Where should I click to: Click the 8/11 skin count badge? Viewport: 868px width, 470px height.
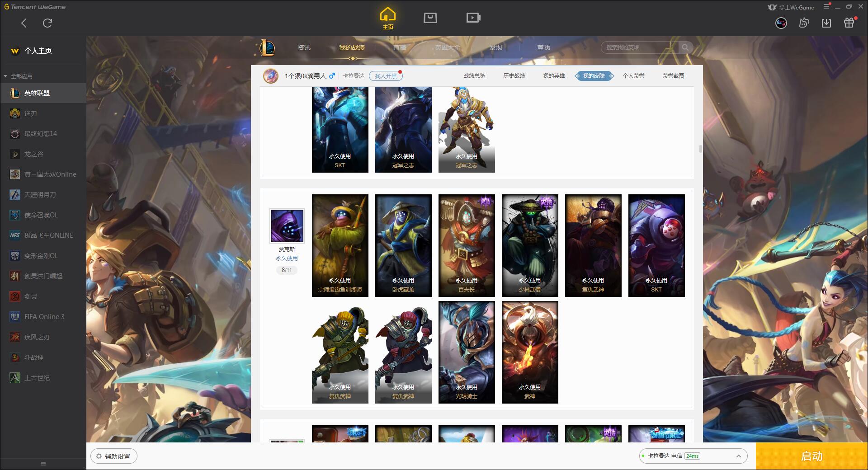pos(287,270)
